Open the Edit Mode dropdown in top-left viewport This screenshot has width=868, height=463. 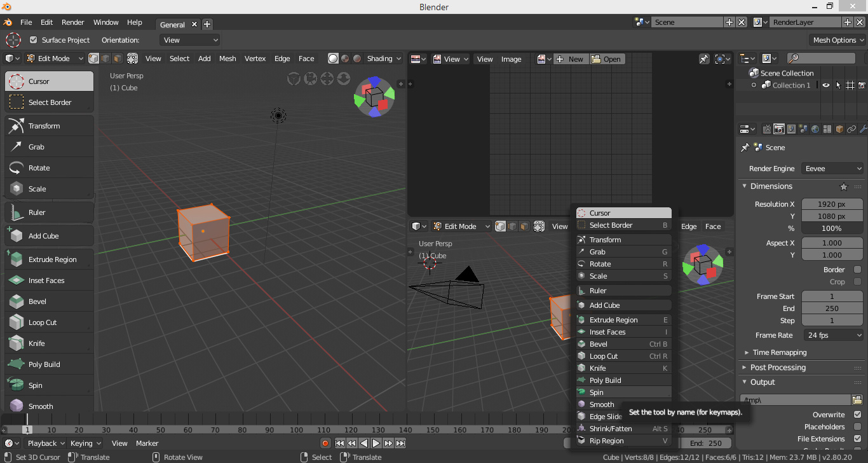point(55,59)
